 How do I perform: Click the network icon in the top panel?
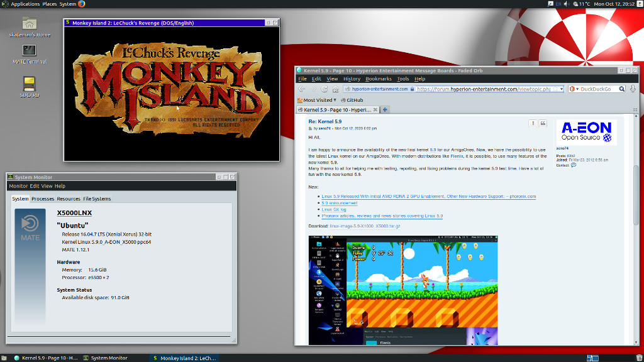coord(550,4)
